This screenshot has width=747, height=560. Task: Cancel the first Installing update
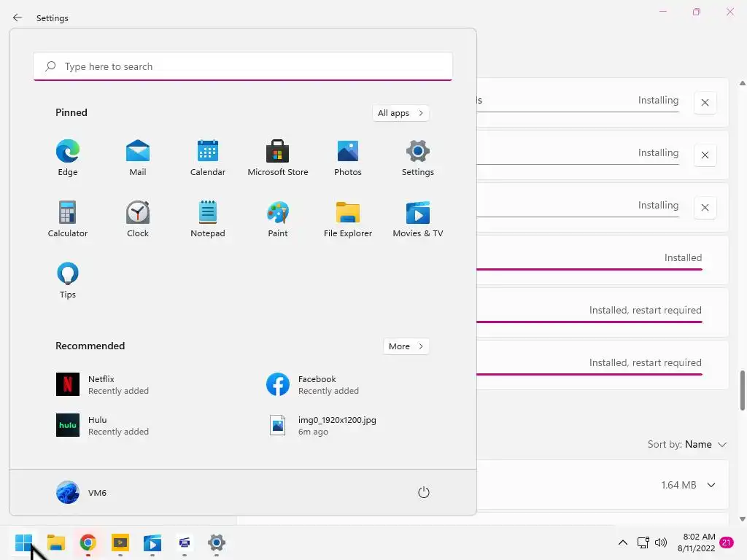click(x=705, y=102)
